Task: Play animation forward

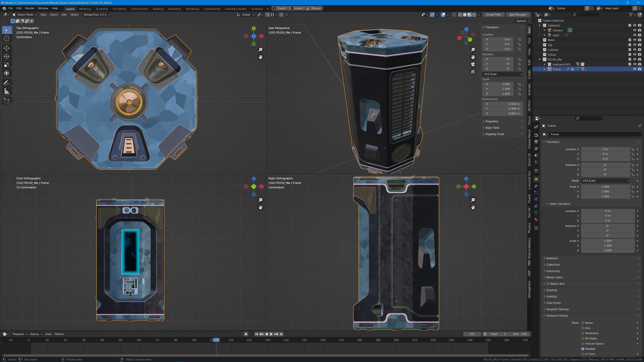Action: point(271,334)
